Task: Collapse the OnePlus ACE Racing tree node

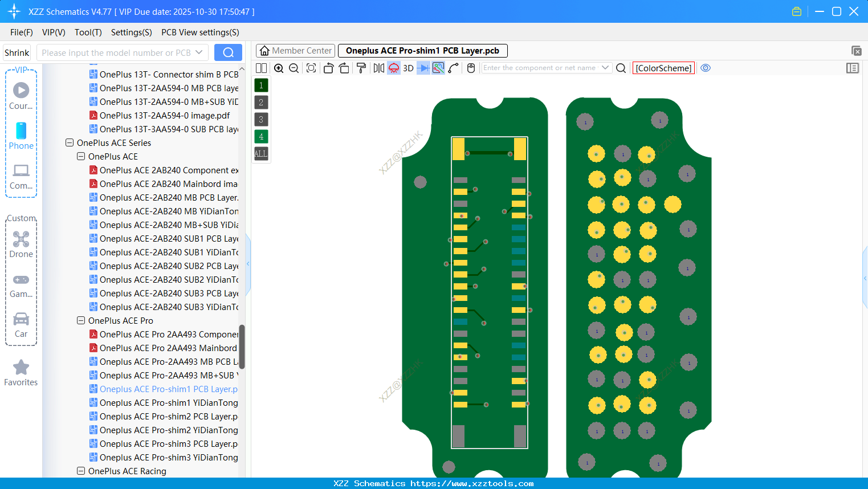Action: coord(81,471)
